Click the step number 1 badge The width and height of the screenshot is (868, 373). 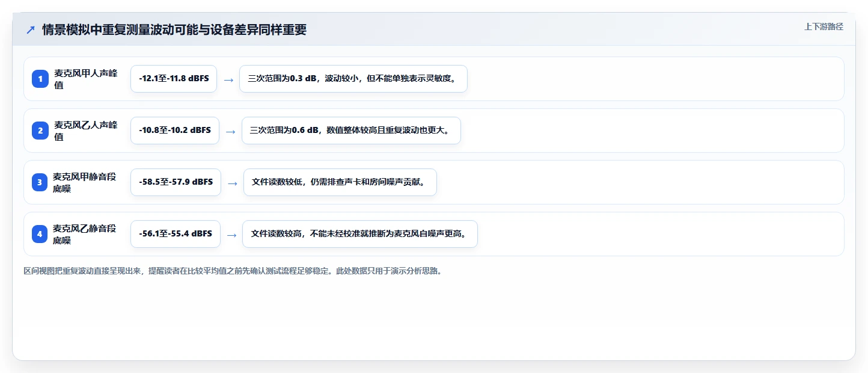coord(40,79)
